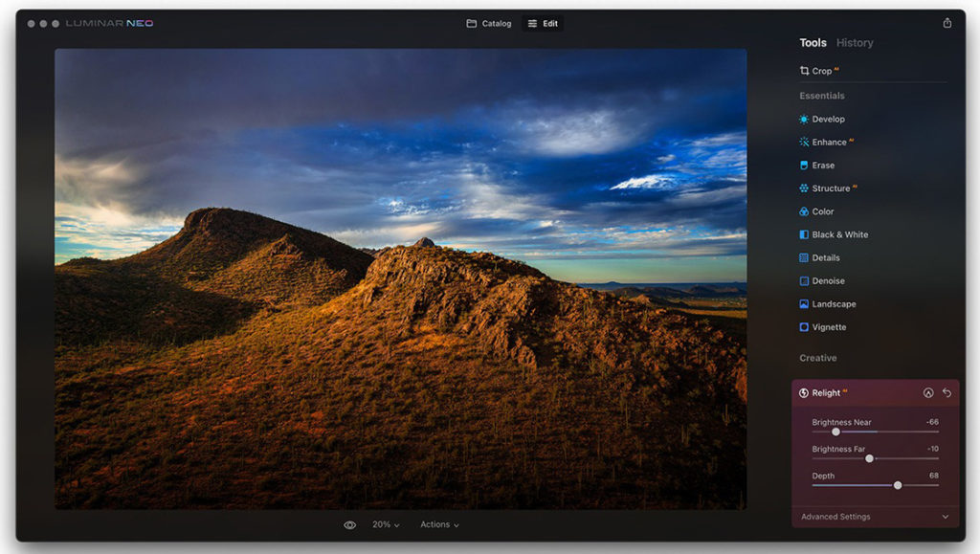The image size is (980, 554).
Task: Select the Color tool
Action: (821, 211)
